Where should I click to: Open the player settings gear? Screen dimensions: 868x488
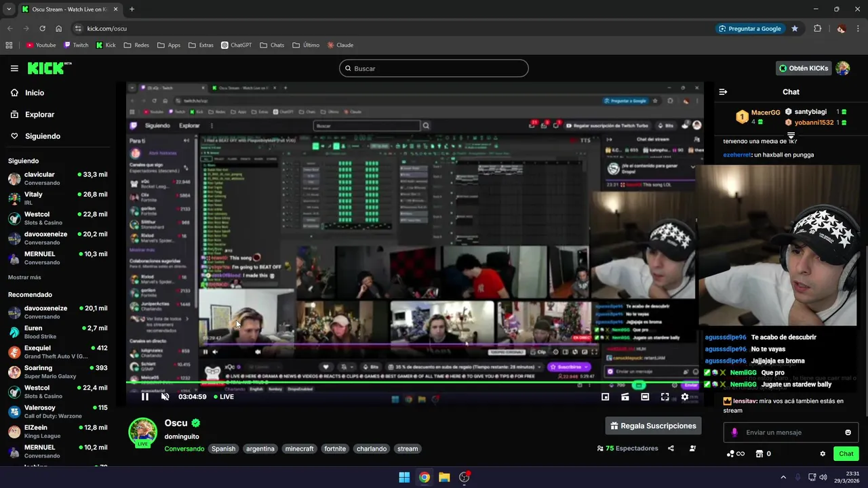pos(684,396)
